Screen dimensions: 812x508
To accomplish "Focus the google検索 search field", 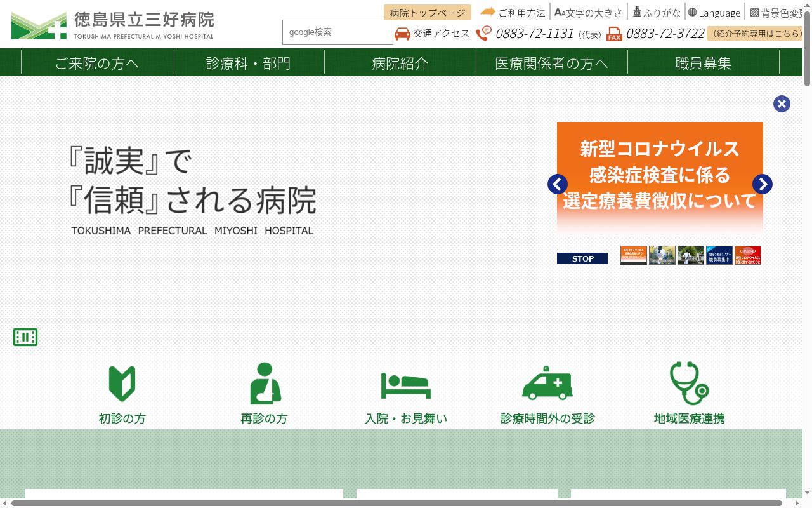I will click(x=337, y=32).
